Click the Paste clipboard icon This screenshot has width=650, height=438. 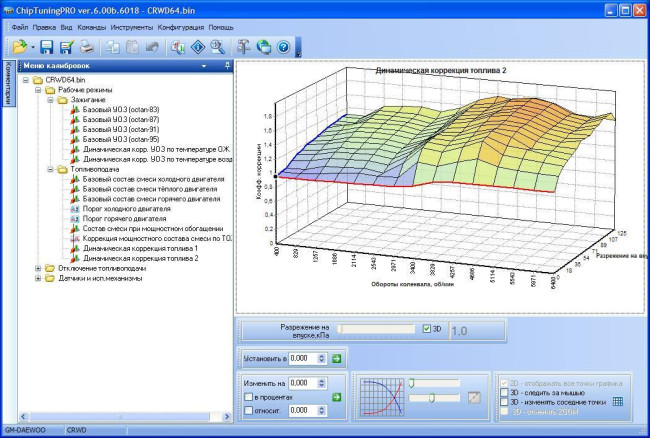132,47
